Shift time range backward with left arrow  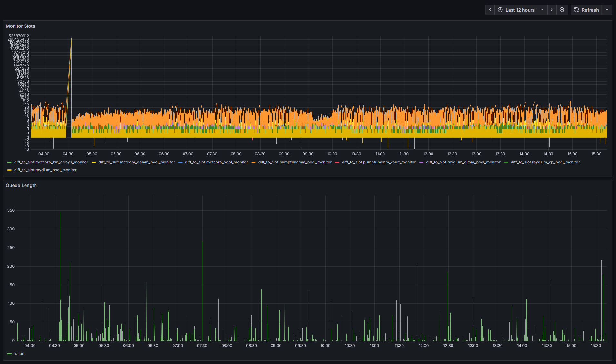coord(490,10)
